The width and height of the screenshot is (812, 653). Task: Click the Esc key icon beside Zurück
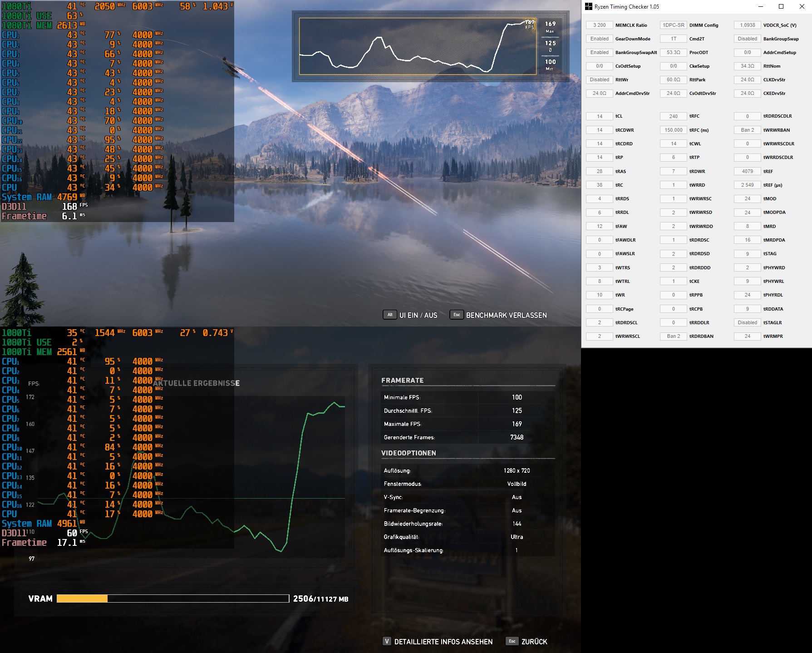pos(512,641)
